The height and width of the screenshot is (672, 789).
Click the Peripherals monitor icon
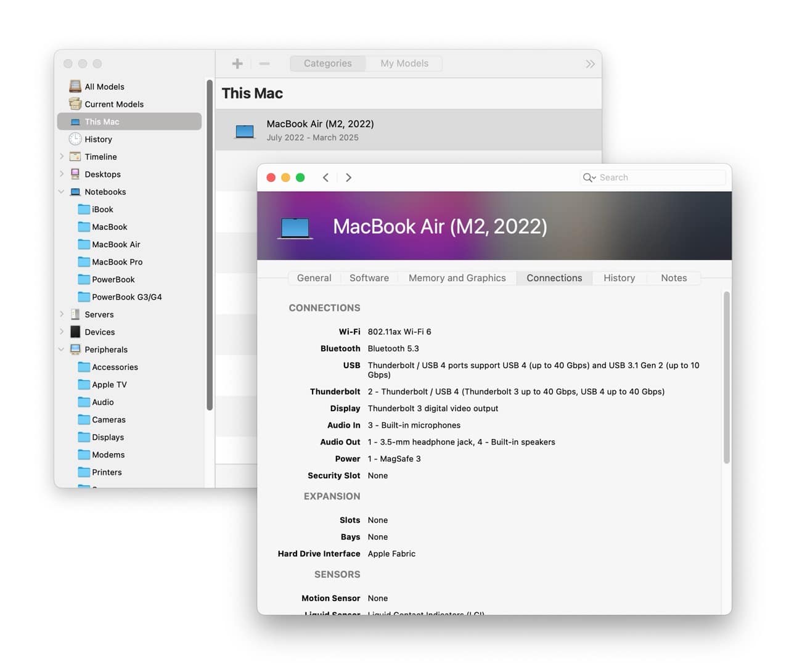(x=75, y=350)
